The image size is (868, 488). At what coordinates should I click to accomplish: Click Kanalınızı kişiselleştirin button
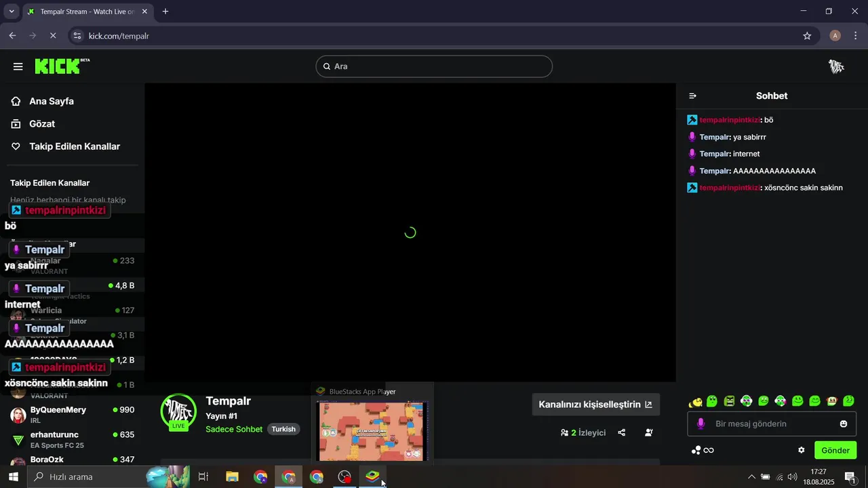click(x=595, y=405)
